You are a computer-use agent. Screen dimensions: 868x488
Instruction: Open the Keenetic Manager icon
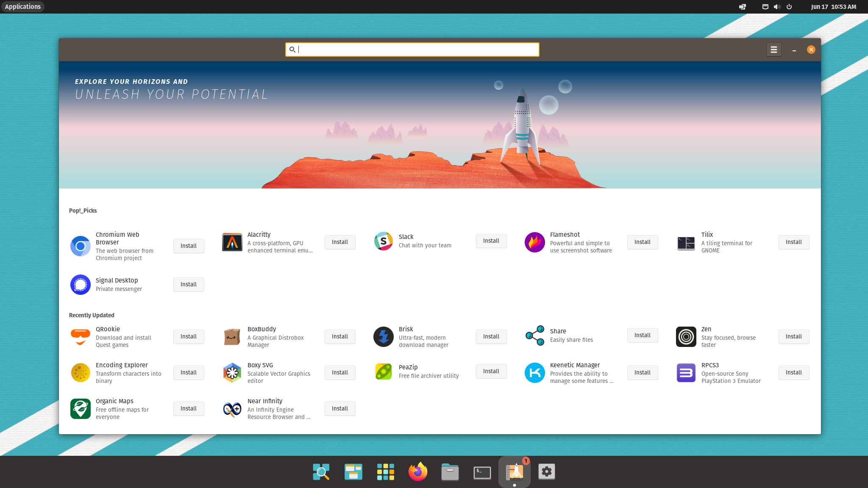coord(535,373)
